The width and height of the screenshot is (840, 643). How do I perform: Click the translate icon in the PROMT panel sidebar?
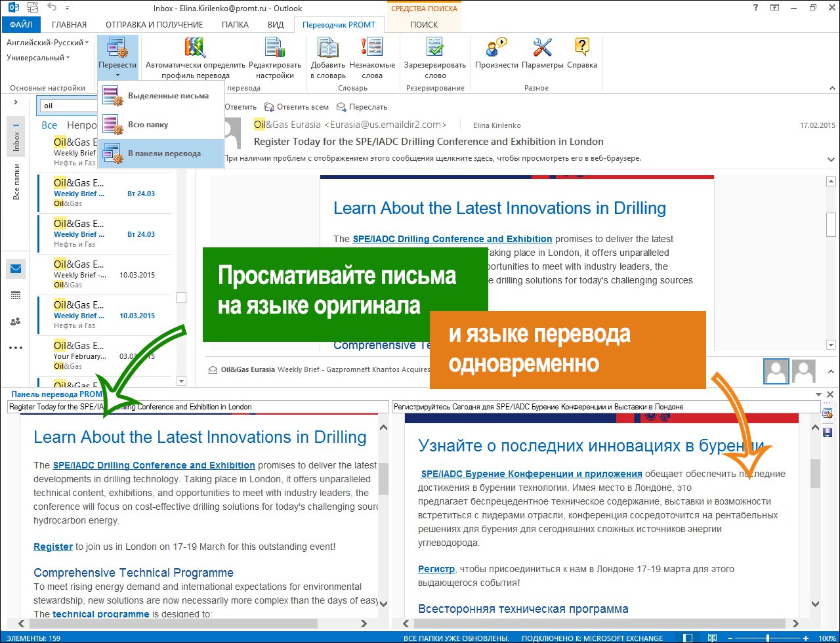click(828, 413)
